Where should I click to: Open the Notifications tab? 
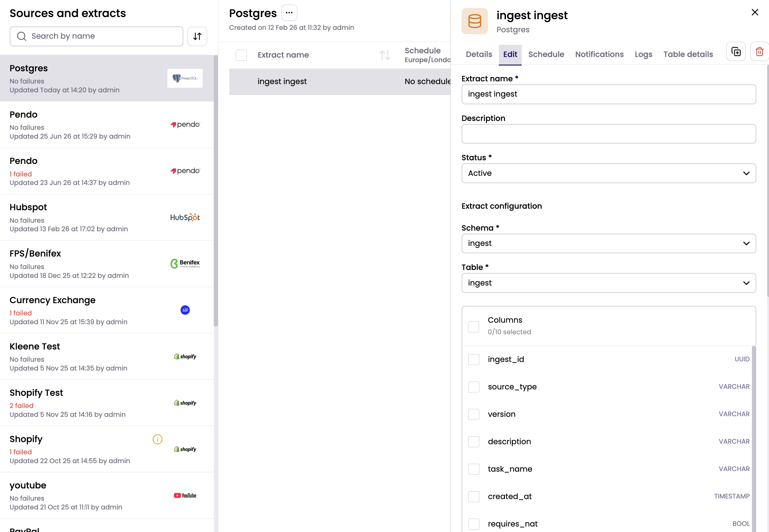tap(599, 54)
